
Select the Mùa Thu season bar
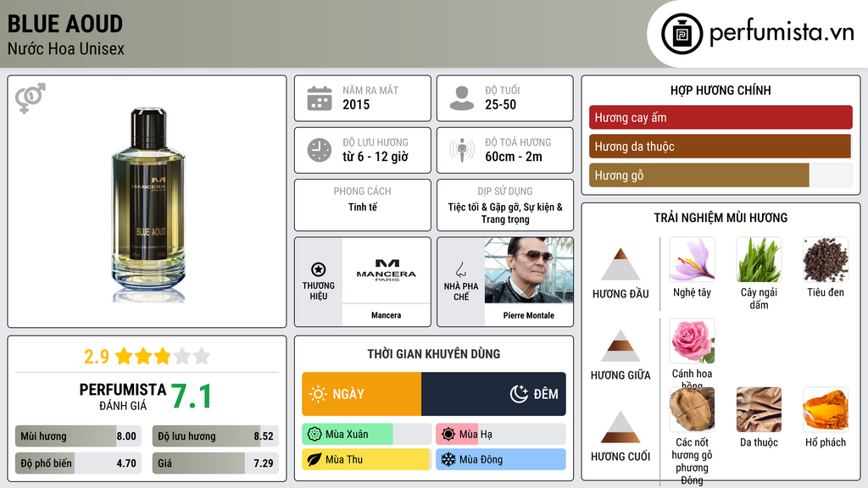[x=366, y=460]
